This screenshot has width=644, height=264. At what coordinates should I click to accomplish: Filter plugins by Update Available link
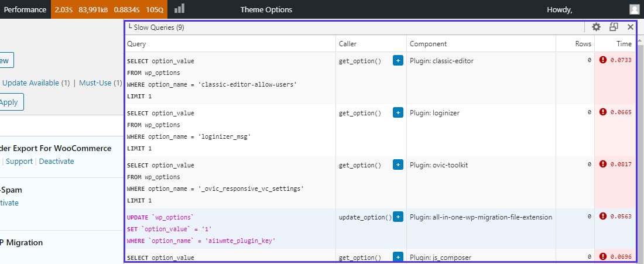pyautogui.click(x=36, y=83)
